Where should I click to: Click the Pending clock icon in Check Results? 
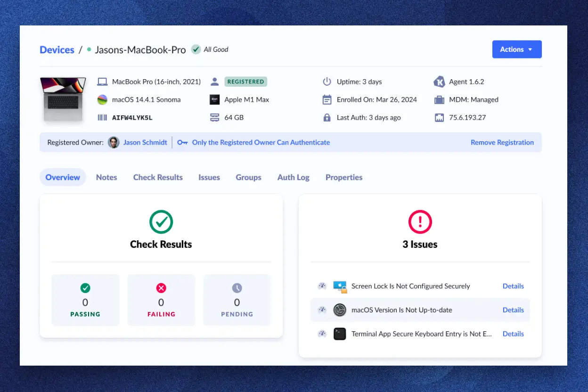(237, 288)
